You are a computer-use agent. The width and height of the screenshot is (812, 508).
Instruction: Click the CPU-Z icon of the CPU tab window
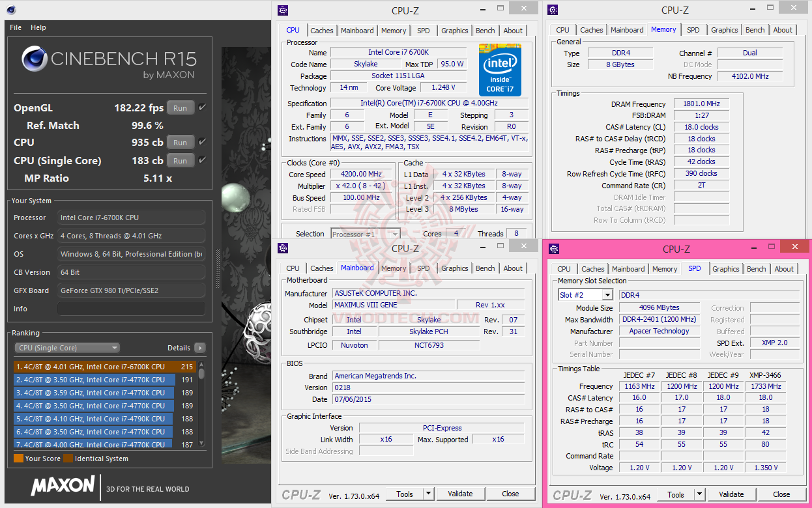[282, 10]
